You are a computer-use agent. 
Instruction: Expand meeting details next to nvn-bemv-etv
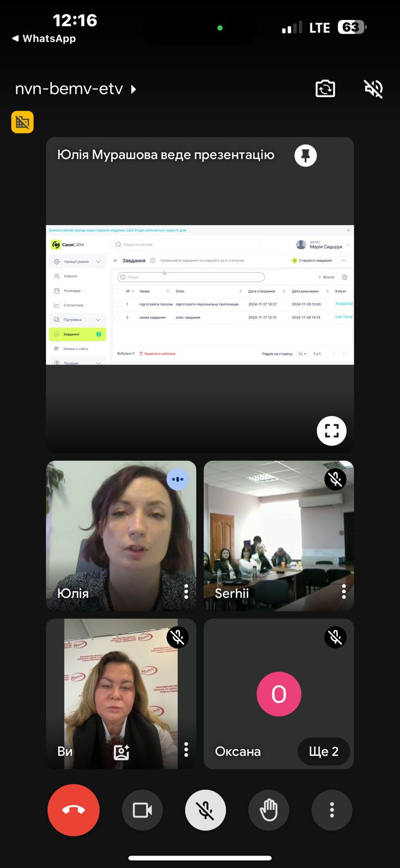click(133, 89)
